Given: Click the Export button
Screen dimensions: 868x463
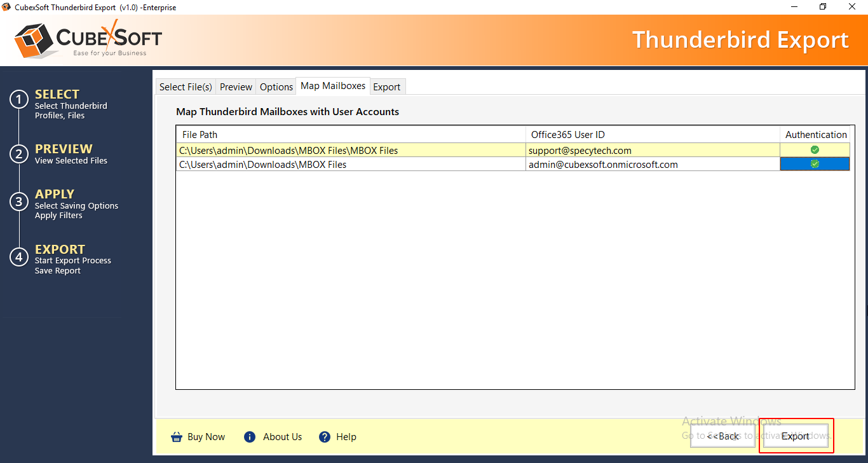Looking at the screenshot, I should click(x=796, y=436).
